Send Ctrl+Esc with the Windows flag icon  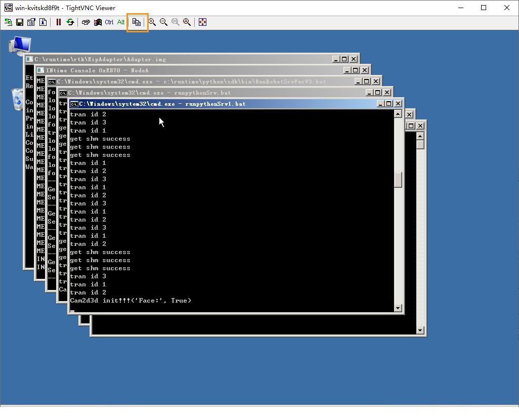(x=98, y=22)
